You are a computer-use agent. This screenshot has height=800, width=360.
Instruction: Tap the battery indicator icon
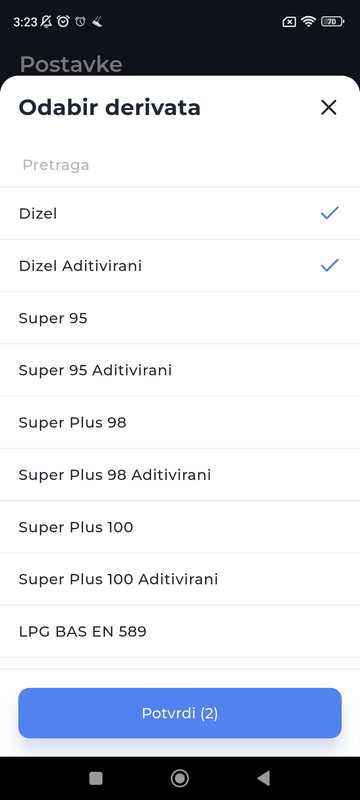pos(332,21)
